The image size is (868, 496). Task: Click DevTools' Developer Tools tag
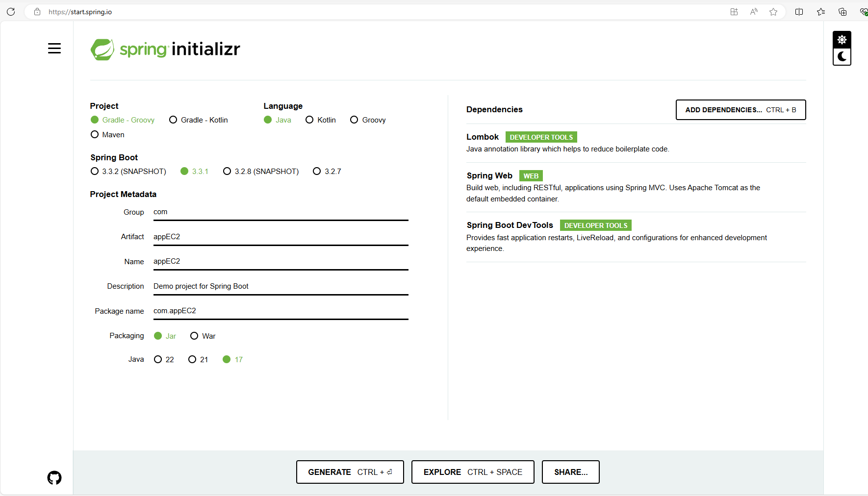[x=596, y=225]
